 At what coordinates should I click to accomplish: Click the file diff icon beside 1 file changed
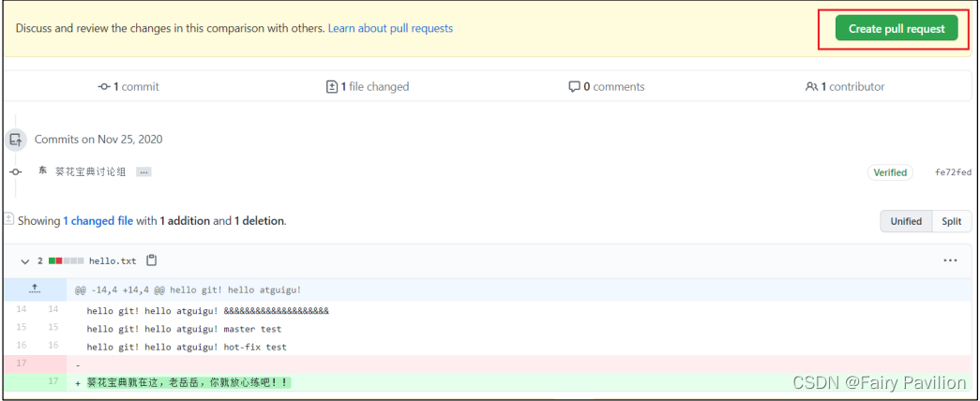[x=332, y=87]
